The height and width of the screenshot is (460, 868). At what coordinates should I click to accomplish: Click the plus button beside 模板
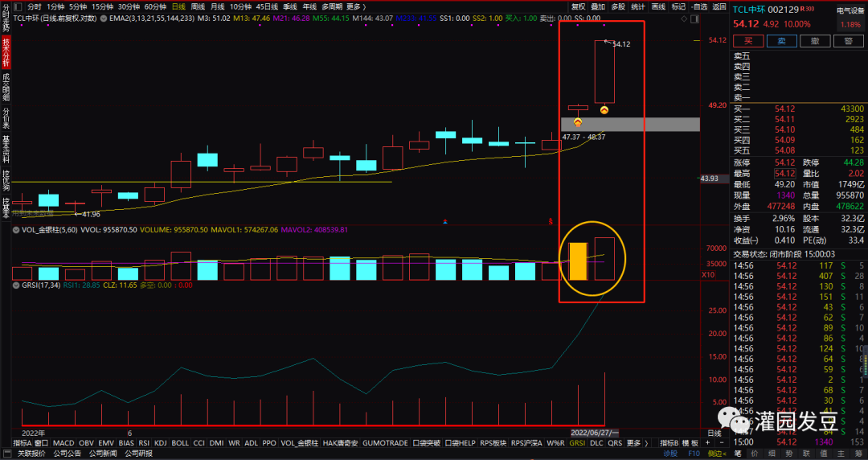point(707,443)
